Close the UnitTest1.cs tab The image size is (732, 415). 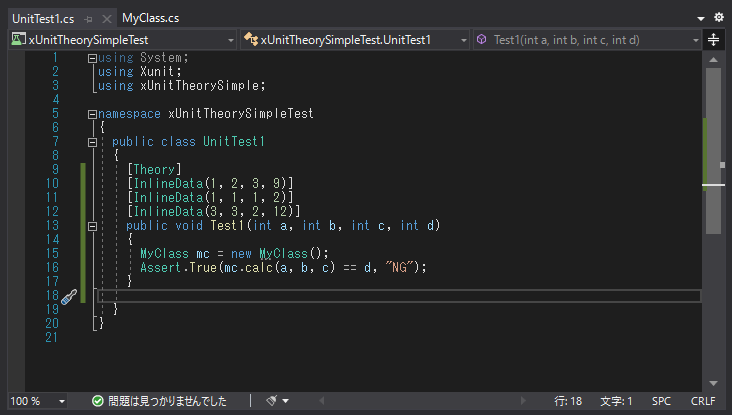coord(107,19)
